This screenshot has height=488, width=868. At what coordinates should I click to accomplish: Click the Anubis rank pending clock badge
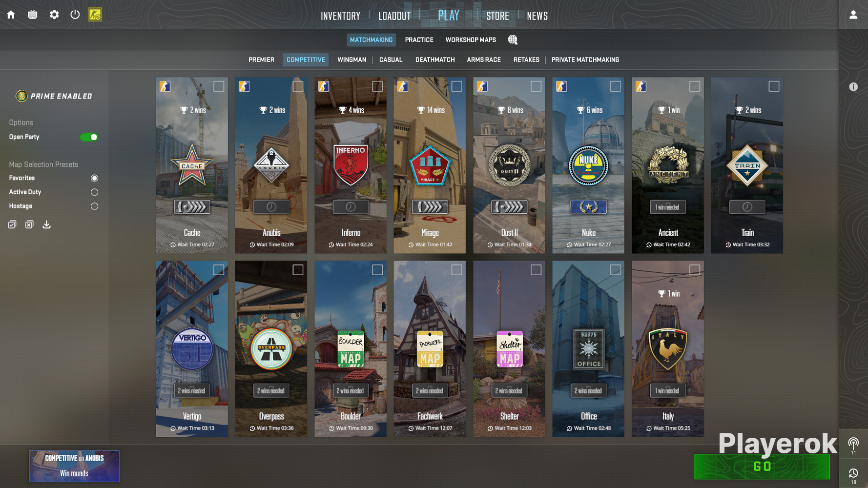coord(271,207)
